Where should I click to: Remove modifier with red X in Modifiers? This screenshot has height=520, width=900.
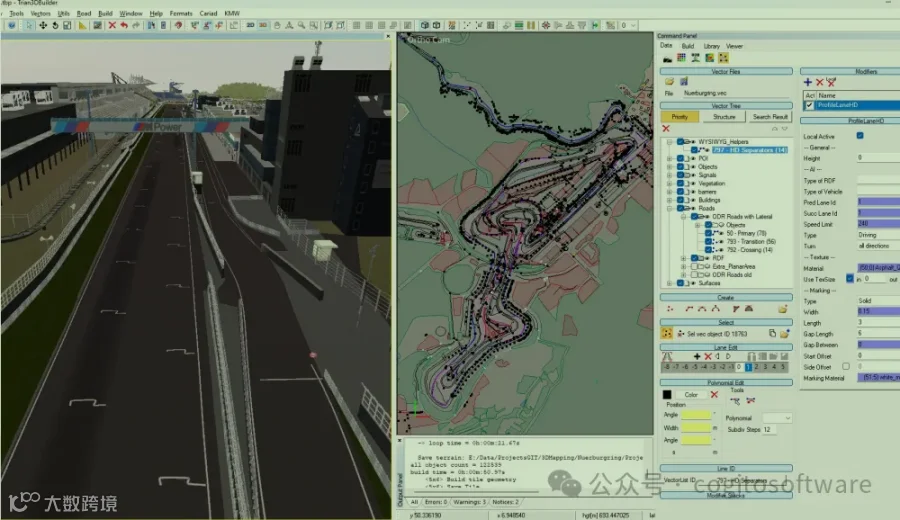(820, 82)
